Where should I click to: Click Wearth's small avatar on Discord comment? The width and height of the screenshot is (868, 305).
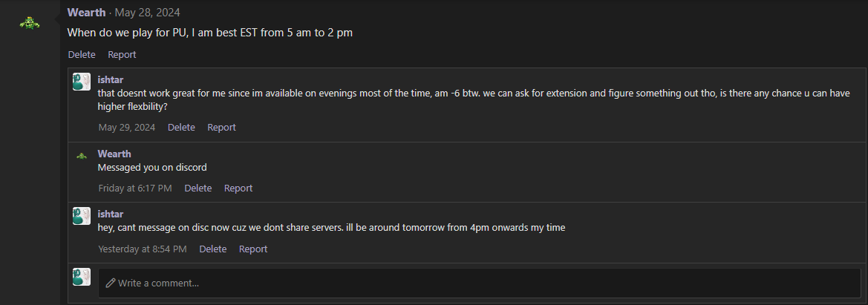[x=82, y=156]
